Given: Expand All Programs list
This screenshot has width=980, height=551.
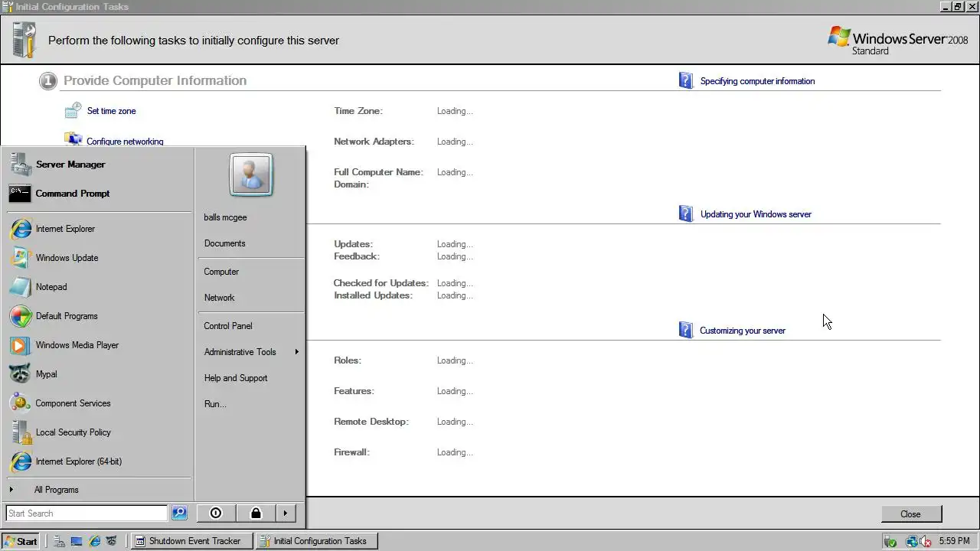Looking at the screenshot, I should [x=98, y=490].
